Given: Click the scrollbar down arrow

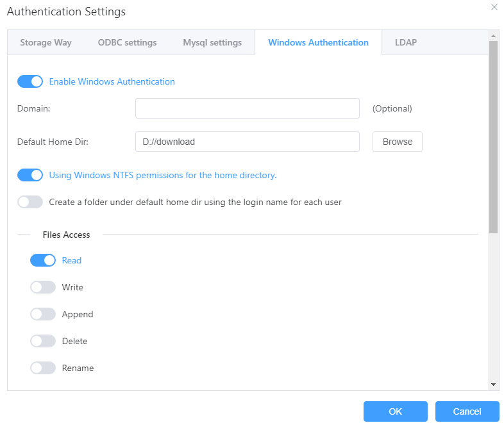Looking at the screenshot, I should coord(493,385).
